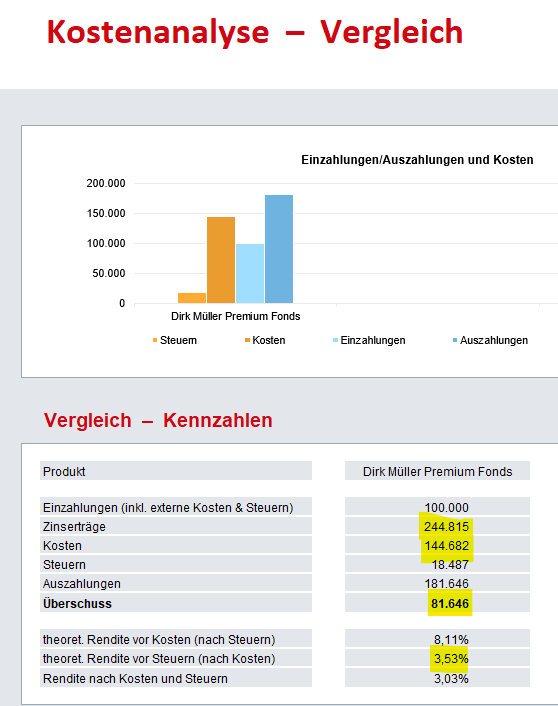
Task: Click the 200.000 y-axis label
Action: (x=106, y=184)
